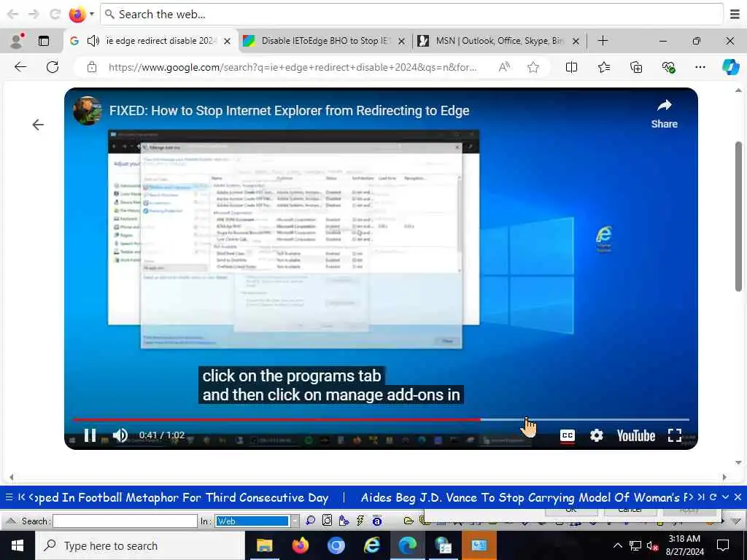Screen dimensions: 747x560
Task: Open the video title link
Action: coord(289,111)
